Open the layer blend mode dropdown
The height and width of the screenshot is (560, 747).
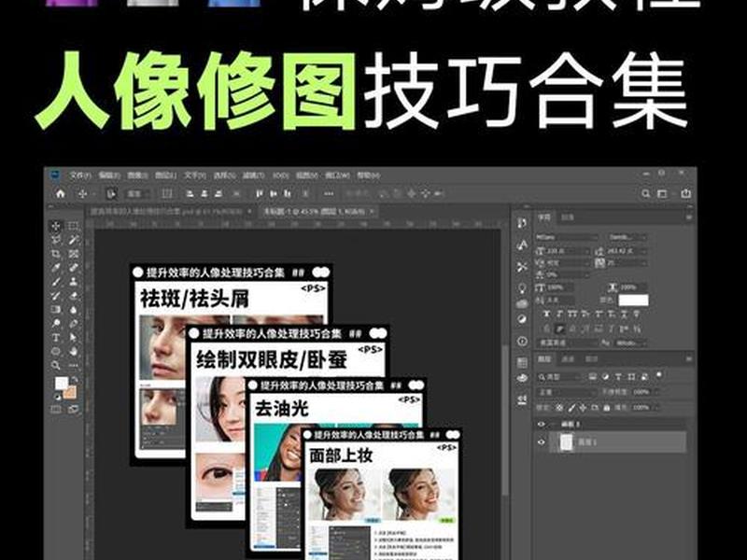coord(567,392)
